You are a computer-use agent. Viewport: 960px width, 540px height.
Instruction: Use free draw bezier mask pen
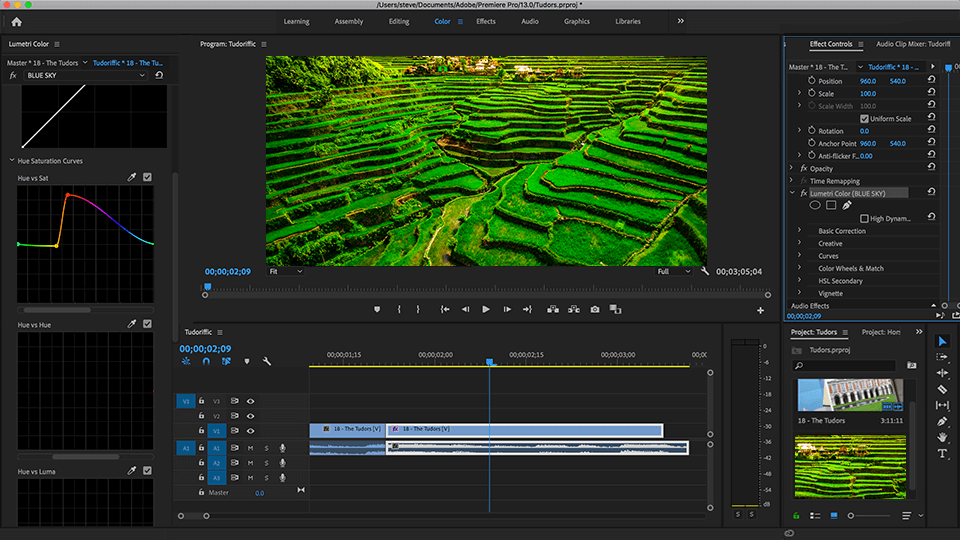point(847,206)
